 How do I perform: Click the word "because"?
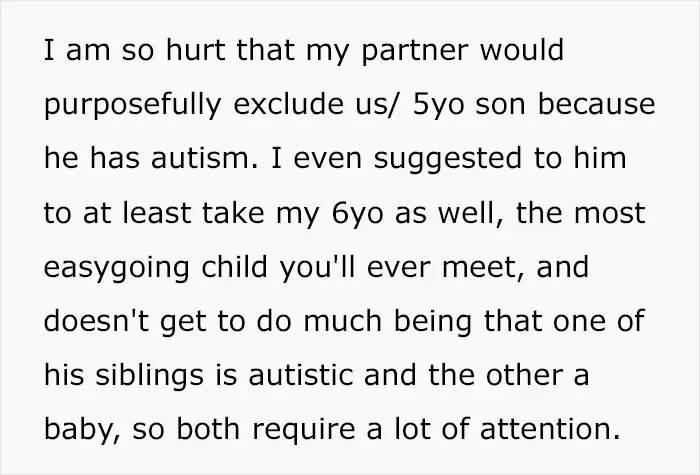596,104
